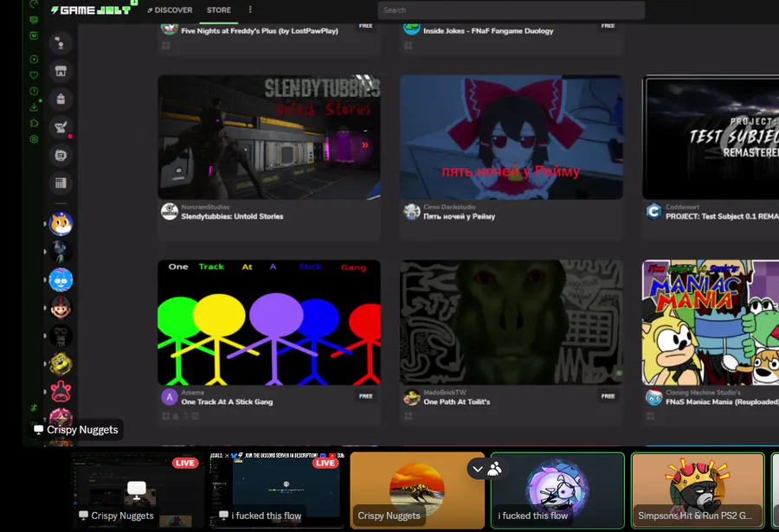
Task: Open the Пять ночей у Рейму game thumbnail
Action: point(512,137)
